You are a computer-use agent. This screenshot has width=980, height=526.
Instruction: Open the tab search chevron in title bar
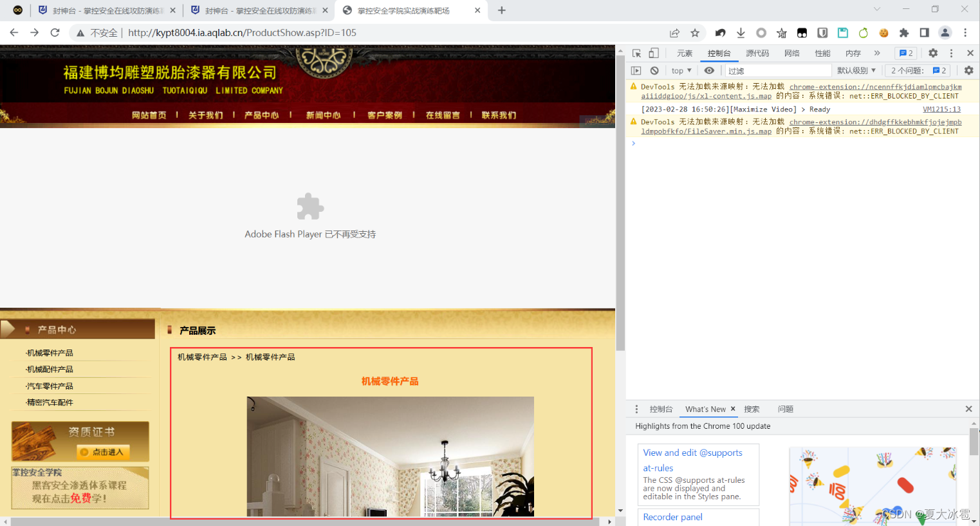(876, 10)
